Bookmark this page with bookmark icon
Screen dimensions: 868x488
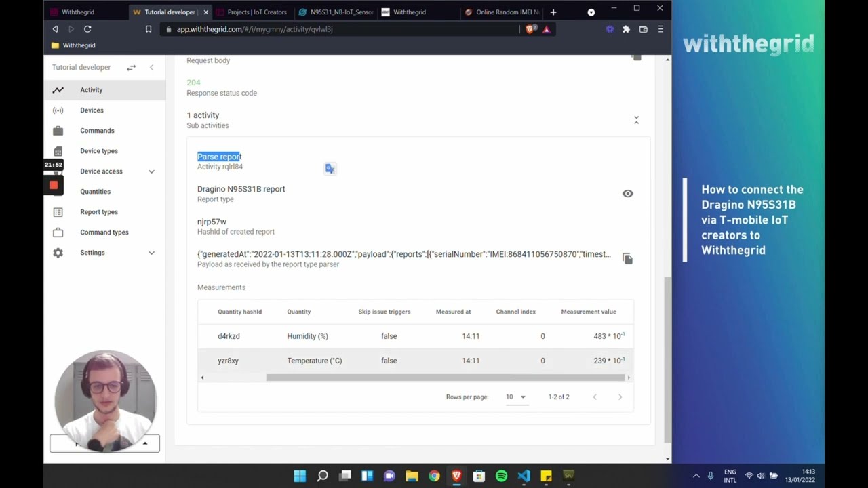click(149, 29)
